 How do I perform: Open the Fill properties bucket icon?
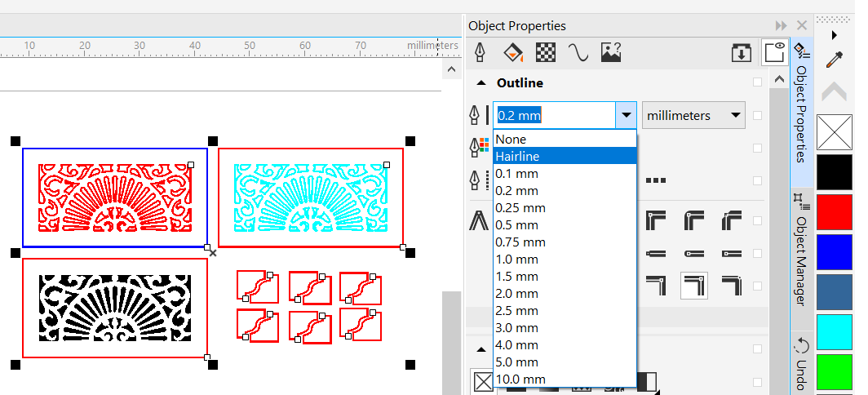pos(513,53)
